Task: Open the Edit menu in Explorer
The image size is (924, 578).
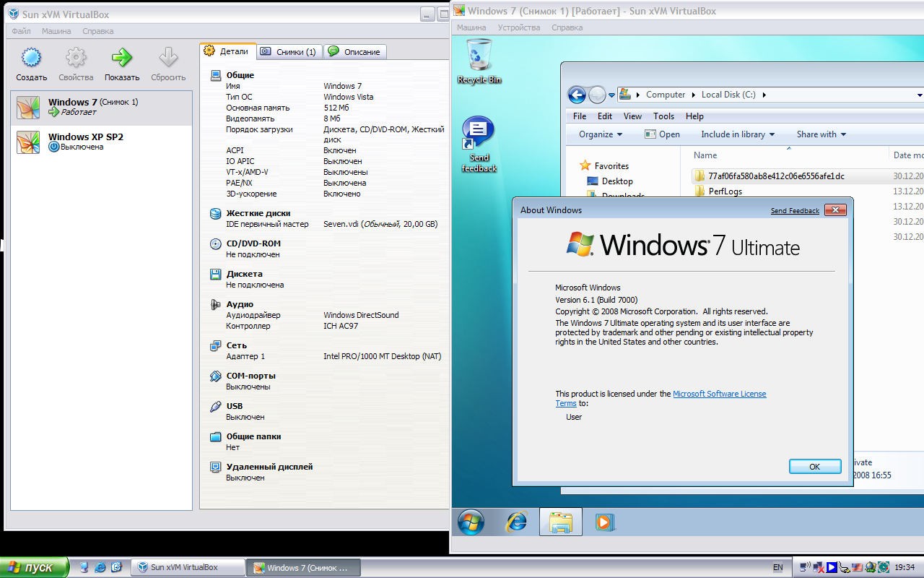Action: (605, 116)
